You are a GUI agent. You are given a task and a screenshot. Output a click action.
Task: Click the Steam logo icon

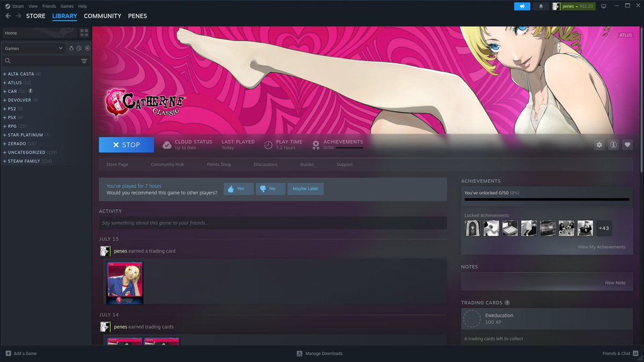(x=7, y=6)
